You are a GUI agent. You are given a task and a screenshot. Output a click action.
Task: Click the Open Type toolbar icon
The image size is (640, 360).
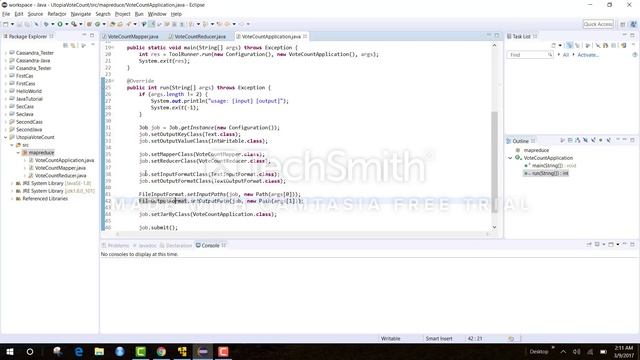tap(113, 24)
